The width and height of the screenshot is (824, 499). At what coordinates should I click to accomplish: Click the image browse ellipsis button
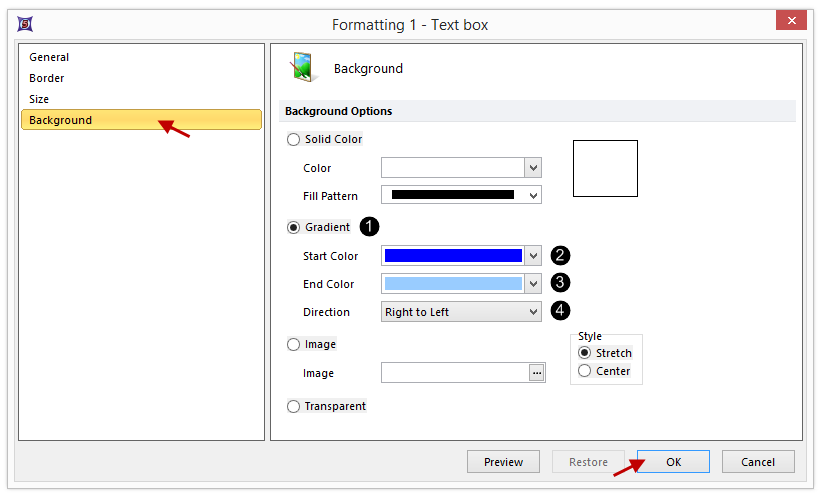click(x=537, y=373)
